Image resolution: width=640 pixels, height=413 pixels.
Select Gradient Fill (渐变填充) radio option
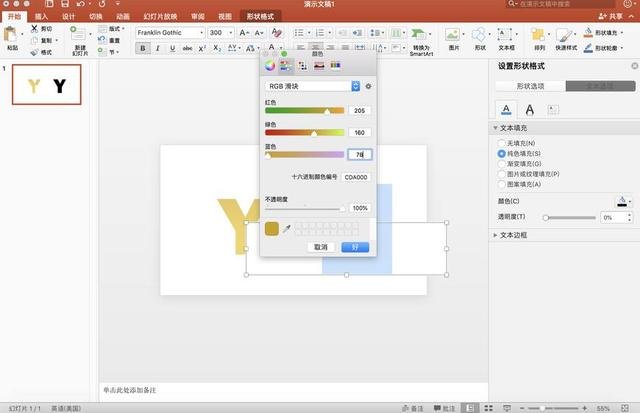point(501,164)
